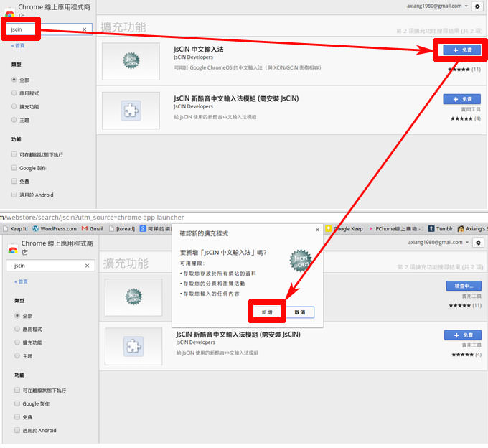Enable 可在離線狀態下執行 checkbox in the upper store view
Screen dimensions: 488x448
(14, 154)
